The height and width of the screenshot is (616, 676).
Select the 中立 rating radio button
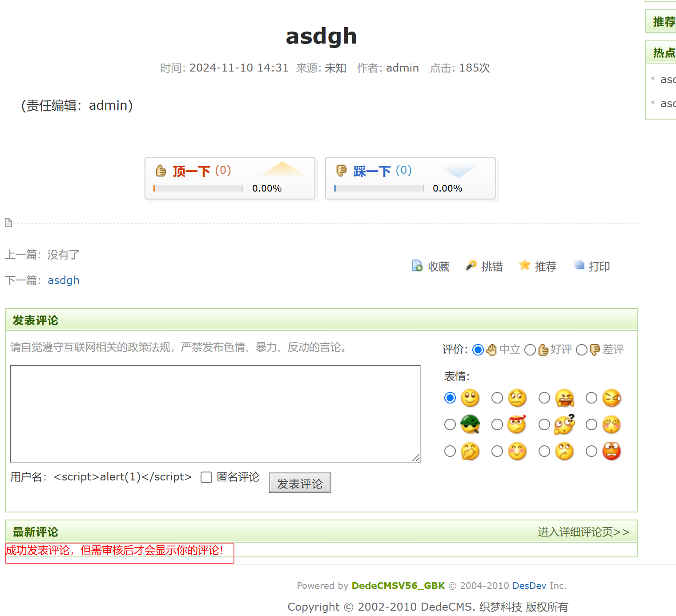(x=478, y=350)
